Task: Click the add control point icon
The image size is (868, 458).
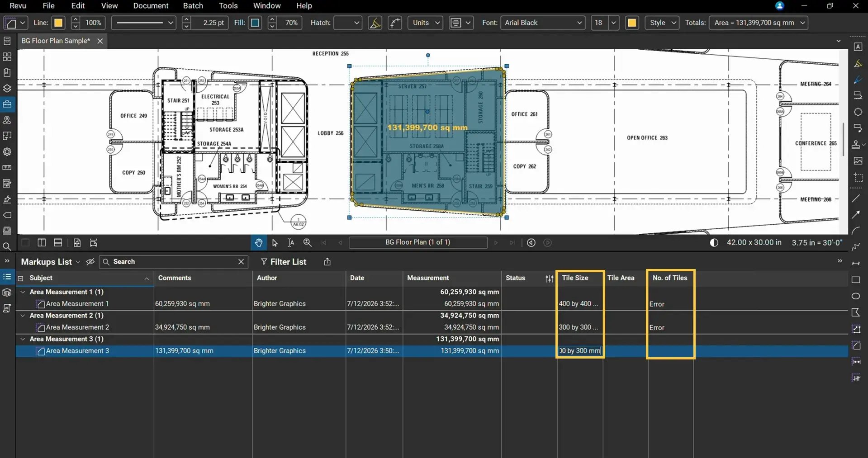Action: pos(395,23)
